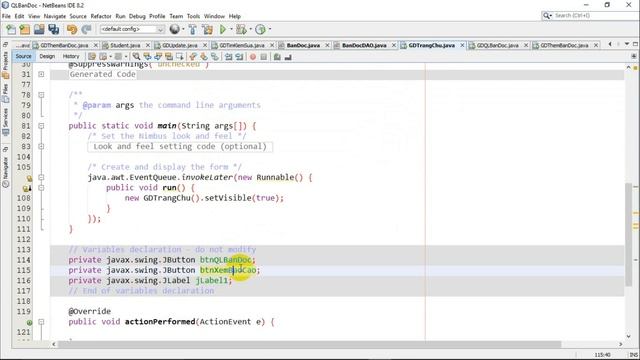
Task: Click the Profile Project icon
Action: [260, 29]
